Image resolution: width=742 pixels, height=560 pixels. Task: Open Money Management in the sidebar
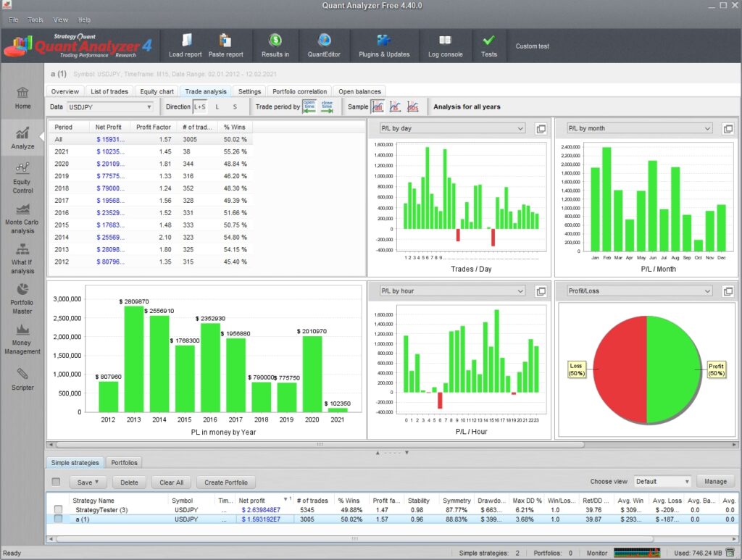click(x=22, y=339)
